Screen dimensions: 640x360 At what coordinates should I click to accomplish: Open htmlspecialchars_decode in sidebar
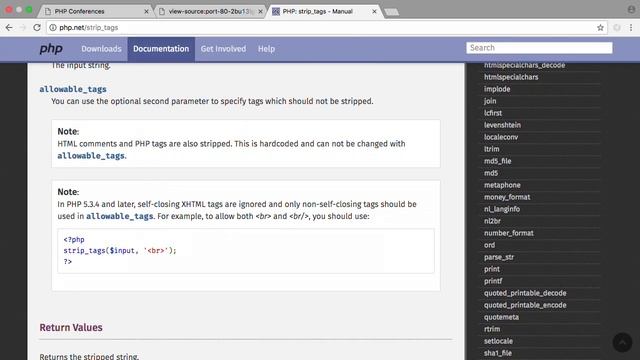pos(524,65)
